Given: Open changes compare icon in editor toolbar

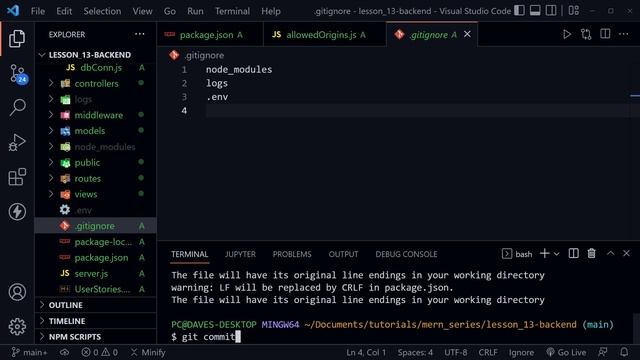Looking at the screenshot, I should pos(586,34).
